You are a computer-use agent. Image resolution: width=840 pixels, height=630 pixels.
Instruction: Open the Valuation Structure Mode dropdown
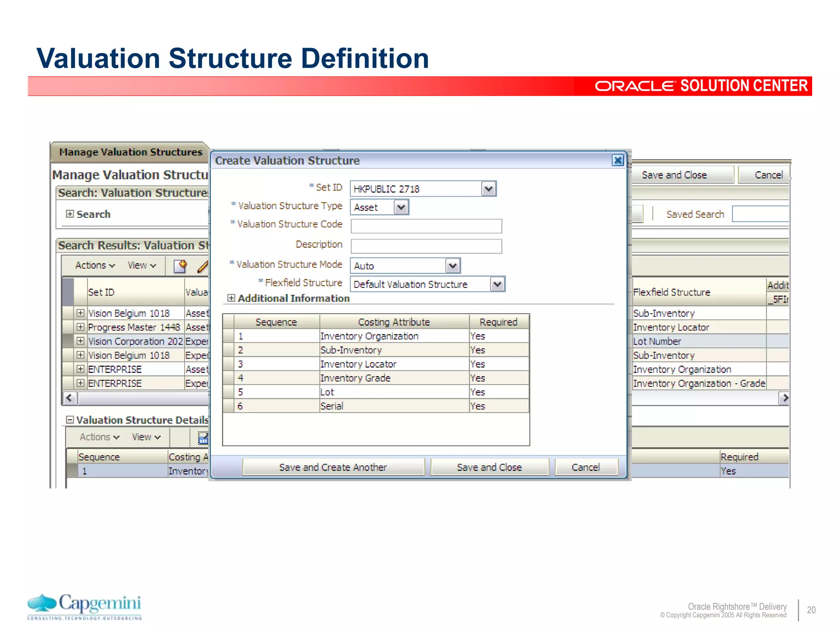[452, 266]
